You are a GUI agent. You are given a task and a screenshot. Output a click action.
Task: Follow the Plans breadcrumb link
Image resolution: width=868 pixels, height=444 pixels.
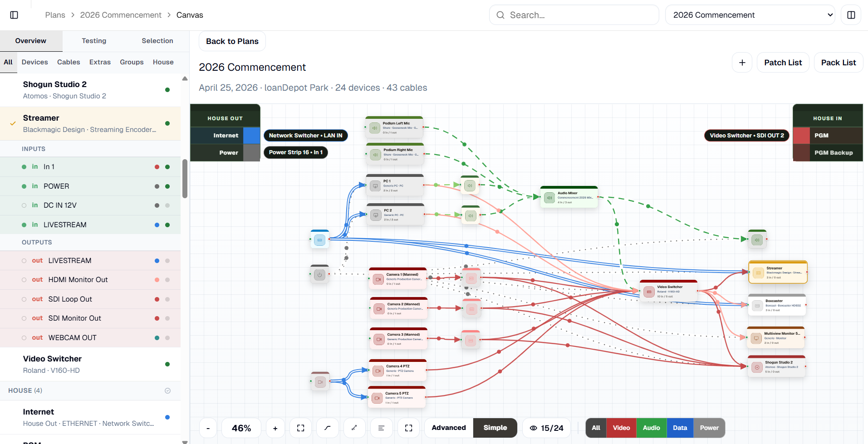click(x=55, y=15)
